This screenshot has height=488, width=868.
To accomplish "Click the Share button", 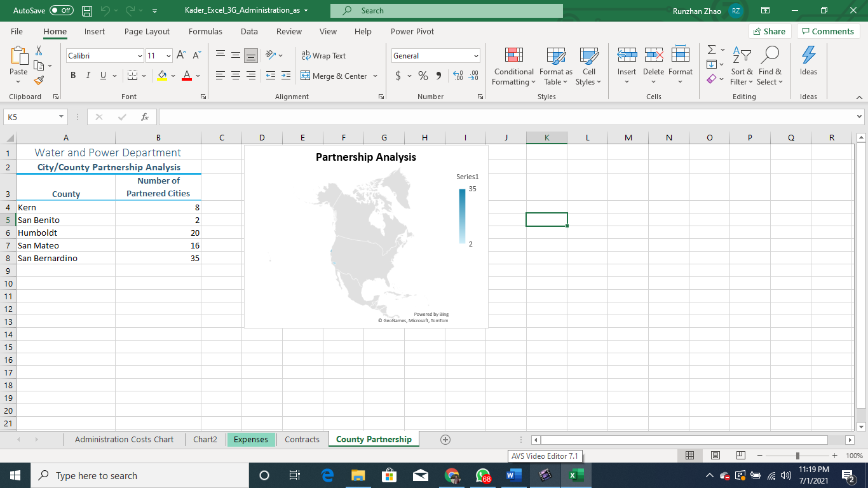I will pos(771,31).
